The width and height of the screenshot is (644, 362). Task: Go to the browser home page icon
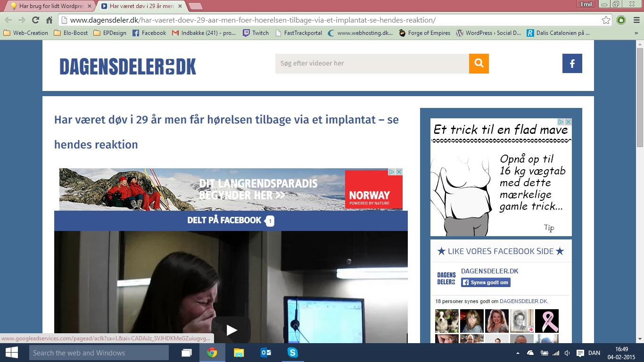coord(49,20)
